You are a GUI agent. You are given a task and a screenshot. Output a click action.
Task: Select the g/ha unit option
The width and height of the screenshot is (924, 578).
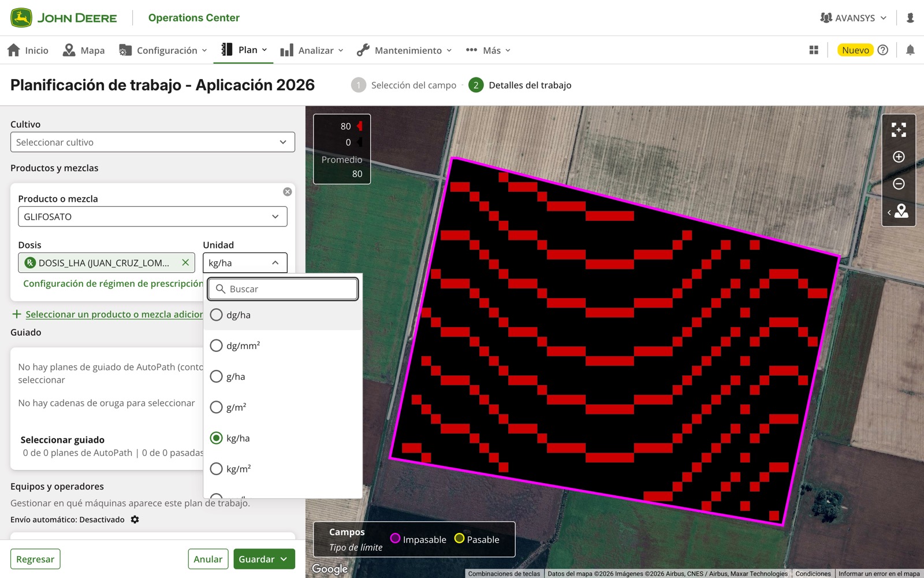click(283, 376)
